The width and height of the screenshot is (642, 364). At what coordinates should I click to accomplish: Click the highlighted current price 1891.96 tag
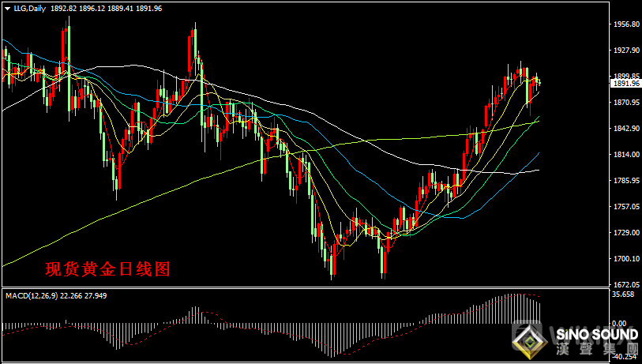625,83
